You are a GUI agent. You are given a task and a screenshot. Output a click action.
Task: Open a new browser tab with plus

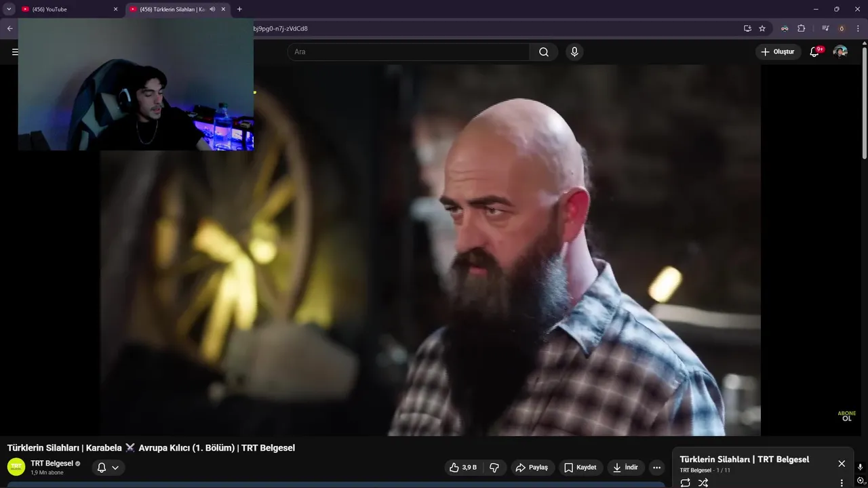pyautogui.click(x=239, y=9)
